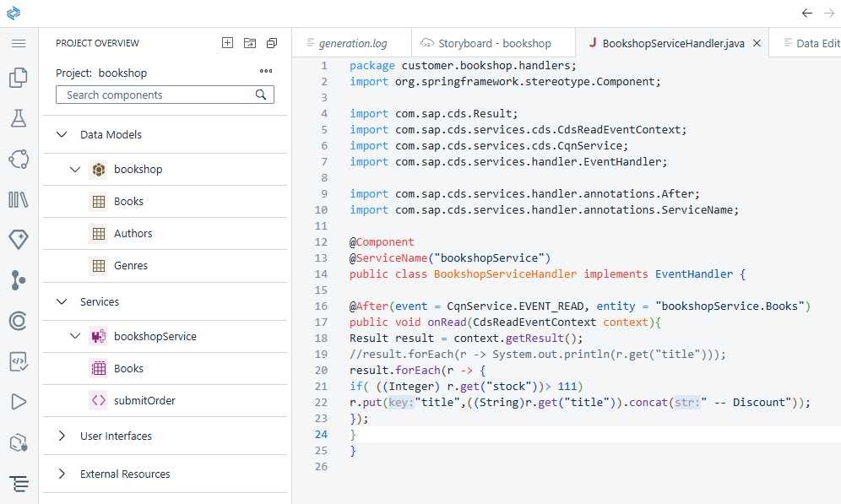The image size is (841, 504).
Task: Open the hamburger menu icon
Action: point(19,43)
